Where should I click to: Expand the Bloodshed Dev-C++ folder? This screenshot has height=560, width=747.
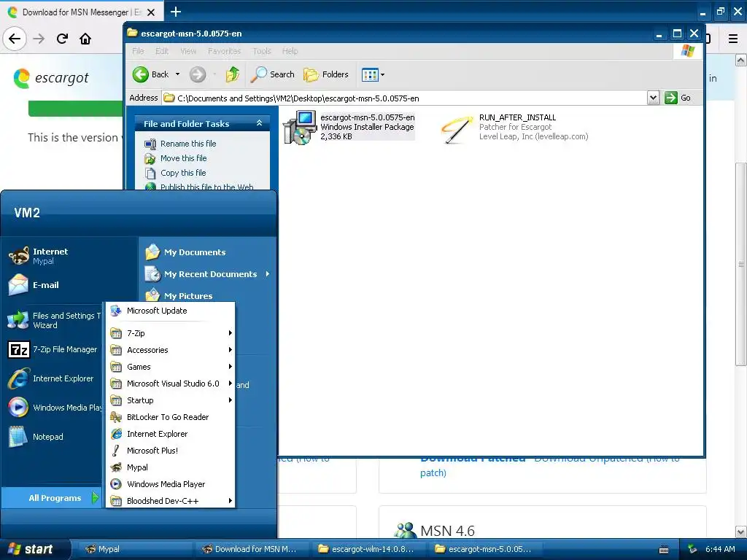[x=170, y=501]
